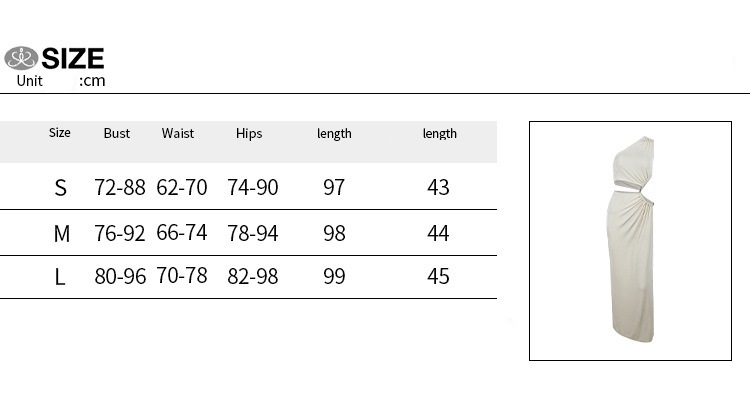Select the S size row label
Screen dimensions: 750x404
pyautogui.click(x=61, y=187)
